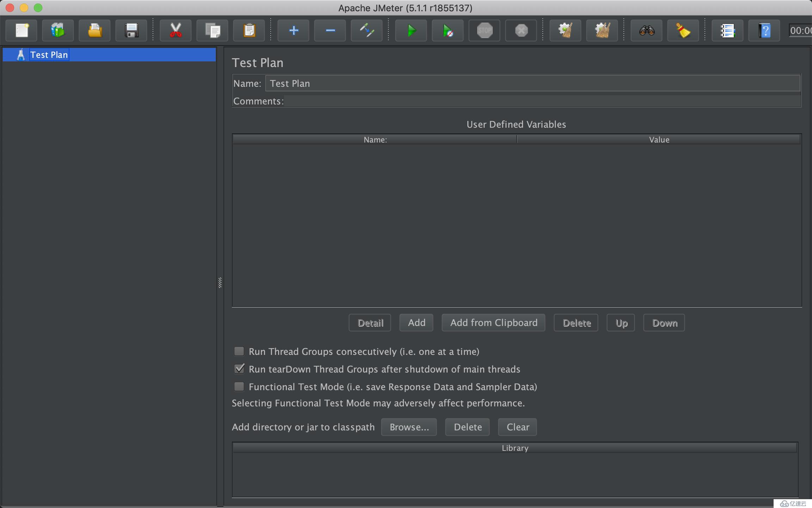This screenshot has width=812, height=508.
Task: Click Add from Clipboard button
Action: click(x=493, y=323)
